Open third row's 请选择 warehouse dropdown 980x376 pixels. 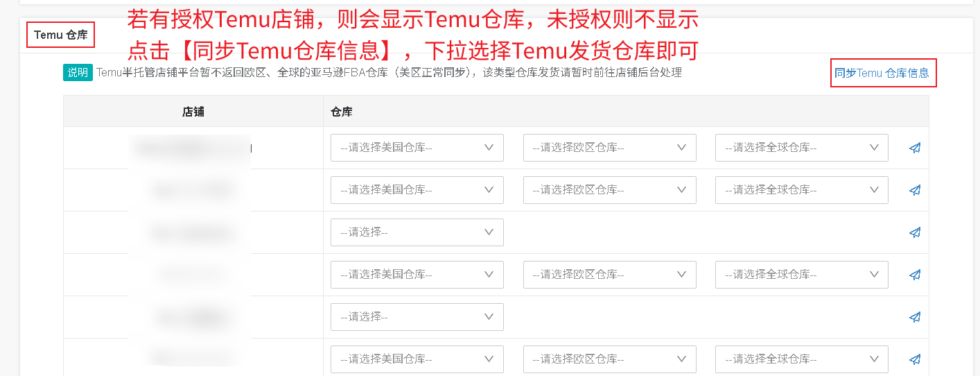pos(417,232)
